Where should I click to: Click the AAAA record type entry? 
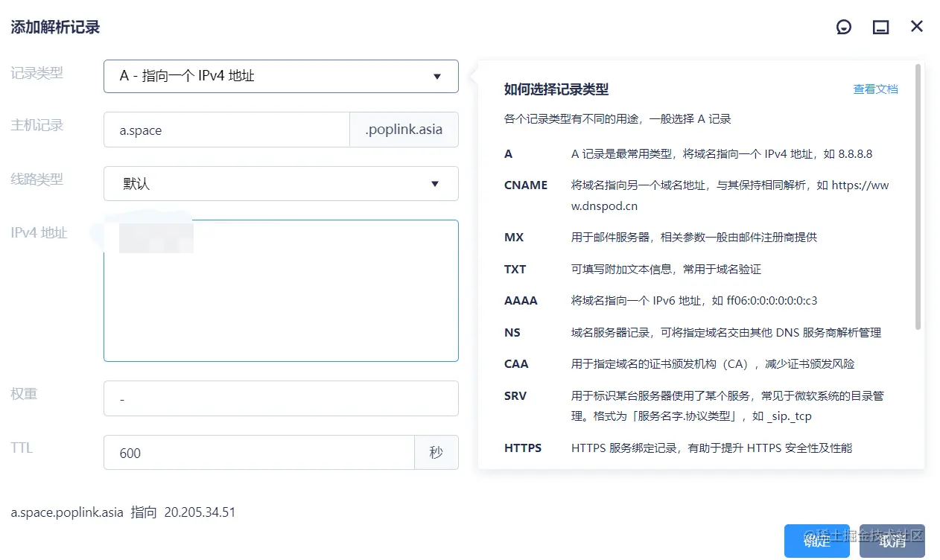[521, 301]
